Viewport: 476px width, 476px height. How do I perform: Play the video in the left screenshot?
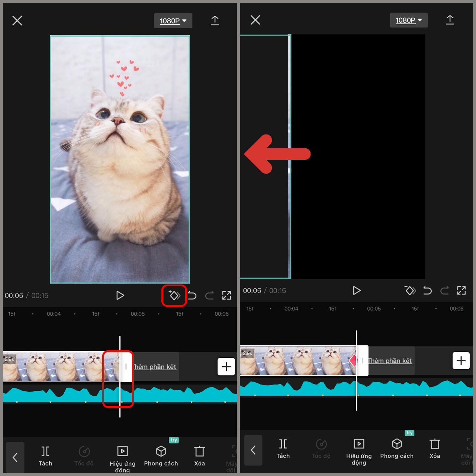pos(120,296)
